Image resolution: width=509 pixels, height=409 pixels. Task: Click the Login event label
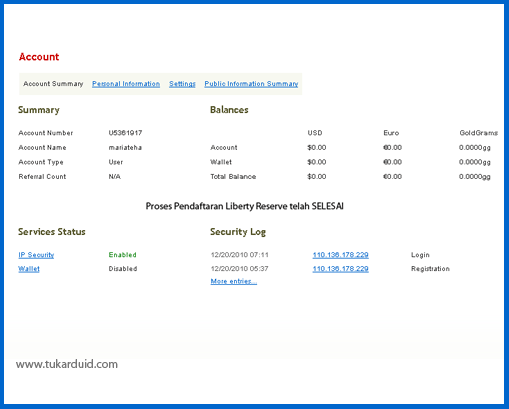[420, 255]
